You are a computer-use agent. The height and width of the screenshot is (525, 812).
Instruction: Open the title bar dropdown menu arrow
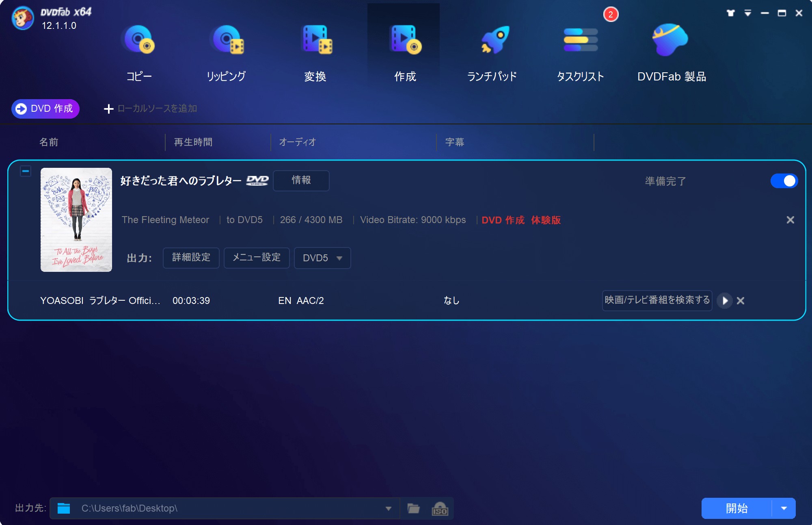coord(748,13)
